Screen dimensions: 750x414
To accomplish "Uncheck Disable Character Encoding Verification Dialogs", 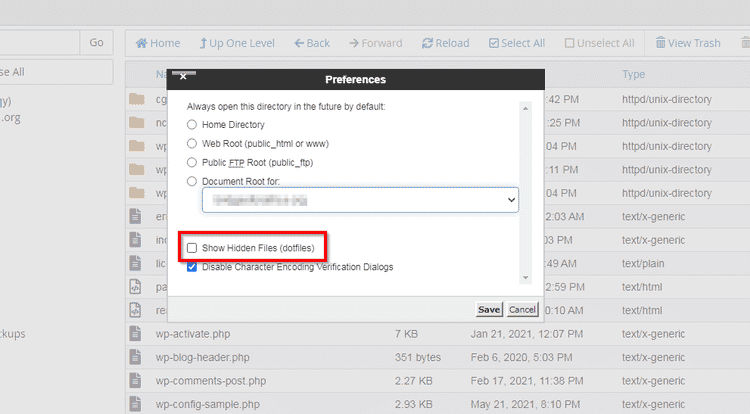I will [x=192, y=267].
